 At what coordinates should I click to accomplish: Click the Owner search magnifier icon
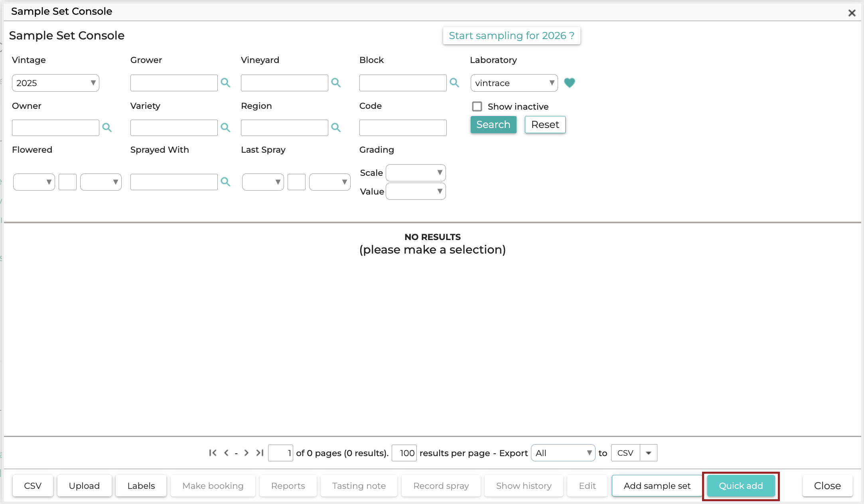pyautogui.click(x=107, y=128)
